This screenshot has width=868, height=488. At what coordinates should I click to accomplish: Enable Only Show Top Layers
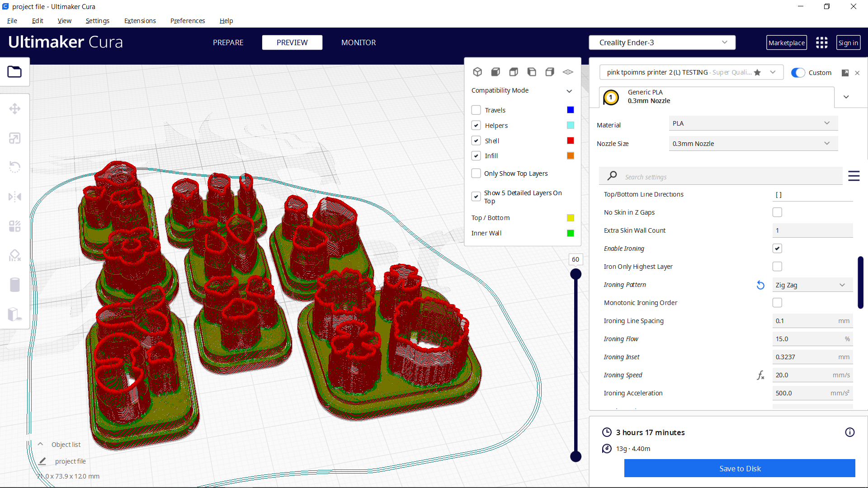pos(476,173)
